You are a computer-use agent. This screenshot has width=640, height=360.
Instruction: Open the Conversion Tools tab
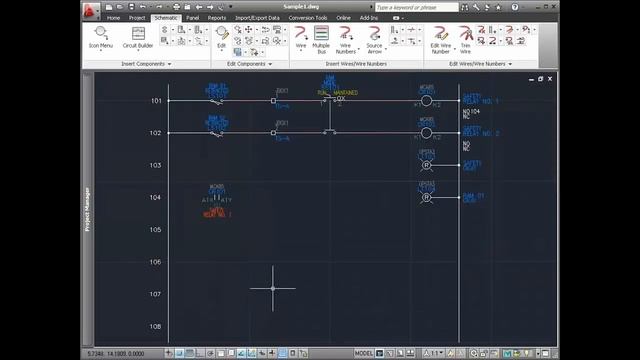coord(308,18)
